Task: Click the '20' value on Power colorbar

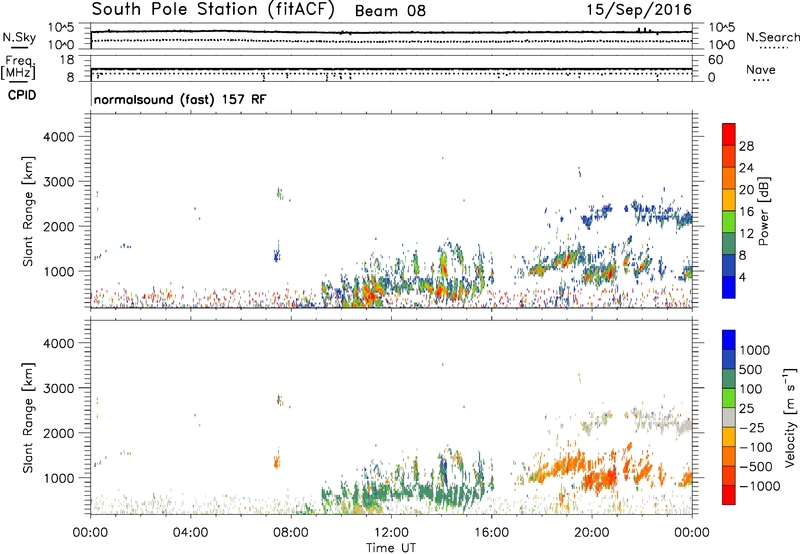Action: [x=746, y=190]
